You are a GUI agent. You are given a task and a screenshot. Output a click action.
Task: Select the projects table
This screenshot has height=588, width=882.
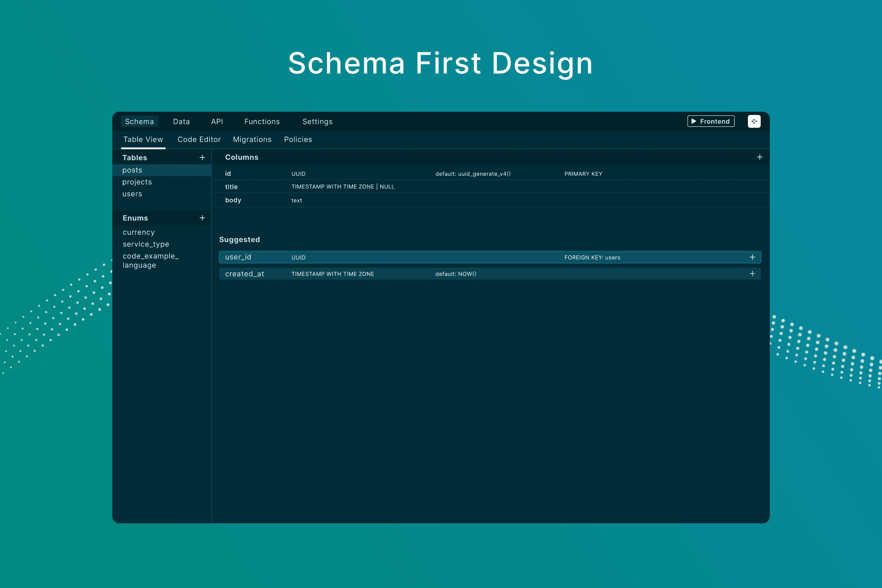coord(137,182)
